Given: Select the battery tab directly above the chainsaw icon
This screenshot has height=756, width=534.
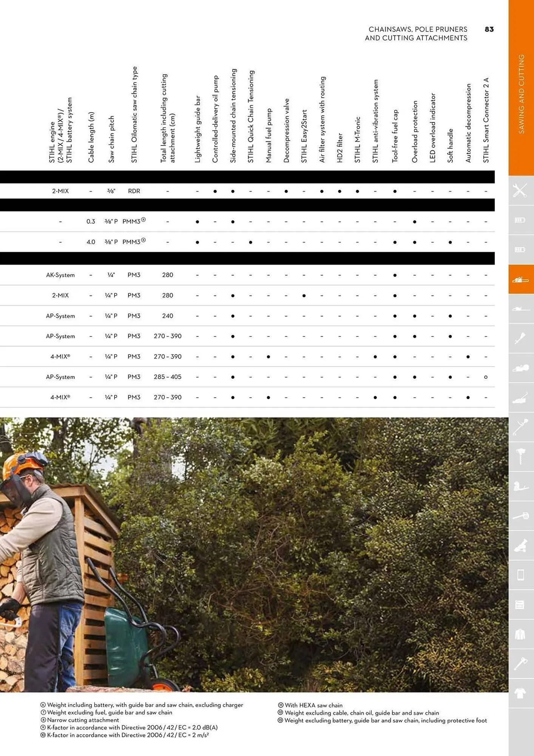Looking at the screenshot, I should (520, 249).
